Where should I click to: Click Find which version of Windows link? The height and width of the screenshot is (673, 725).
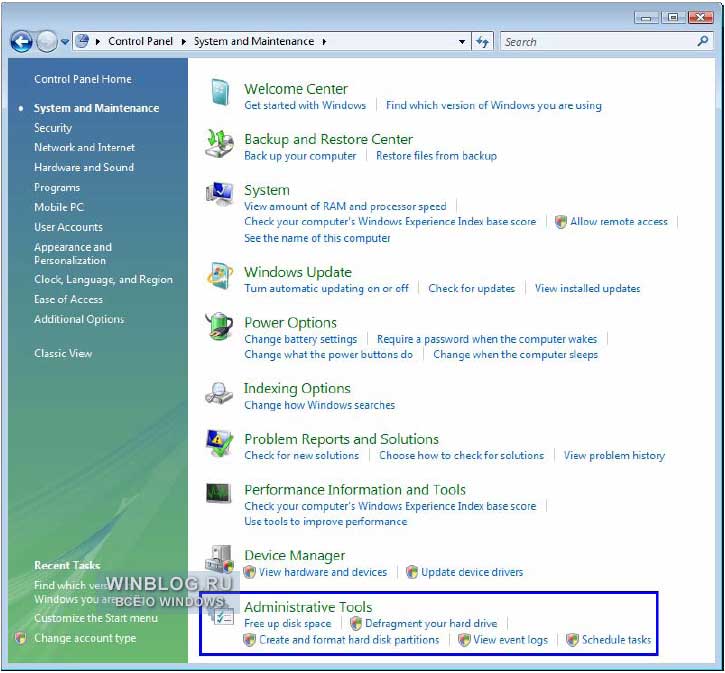click(x=493, y=105)
